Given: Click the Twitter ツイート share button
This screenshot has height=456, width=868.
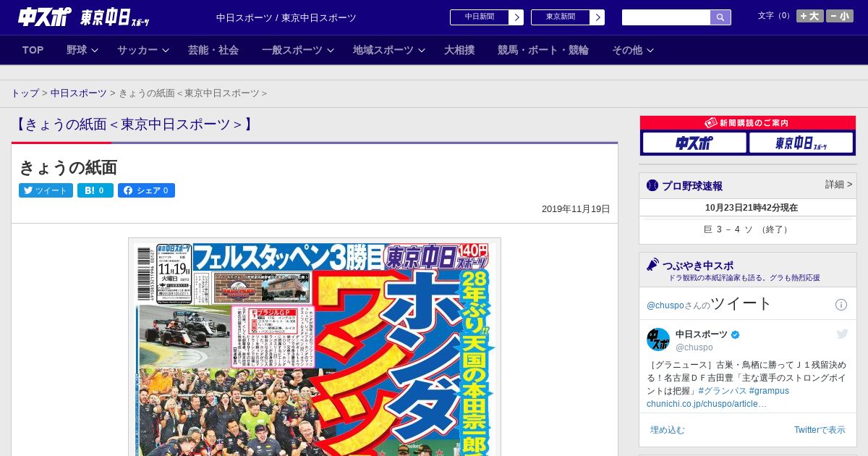Looking at the screenshot, I should click(46, 190).
